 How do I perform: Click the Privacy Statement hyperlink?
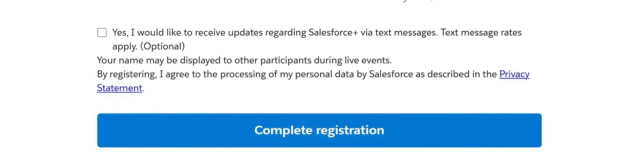514,74
